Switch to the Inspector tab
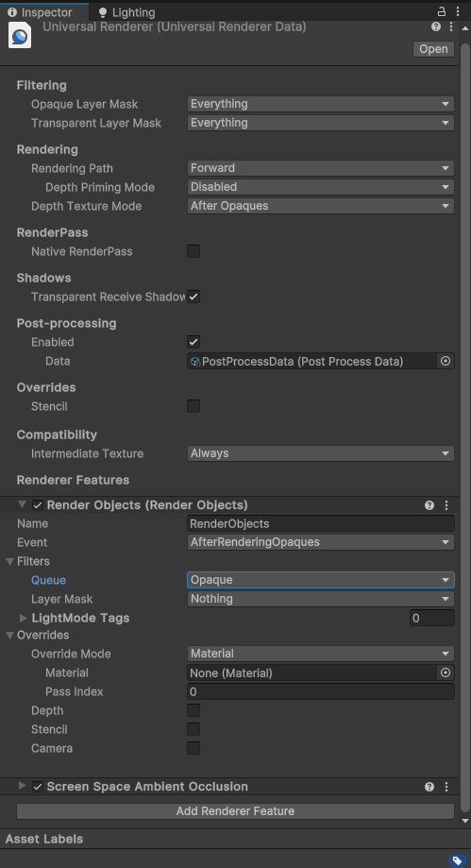 (x=44, y=11)
